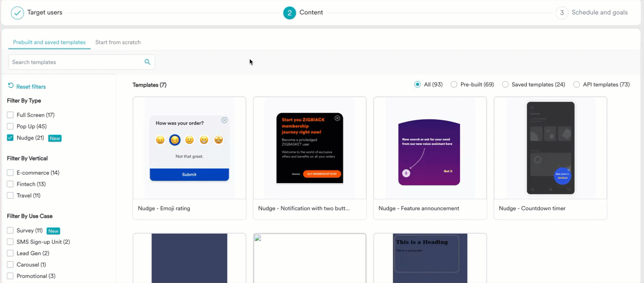
Task: Open Prebuilt and saved templates tab
Action: 49,42
